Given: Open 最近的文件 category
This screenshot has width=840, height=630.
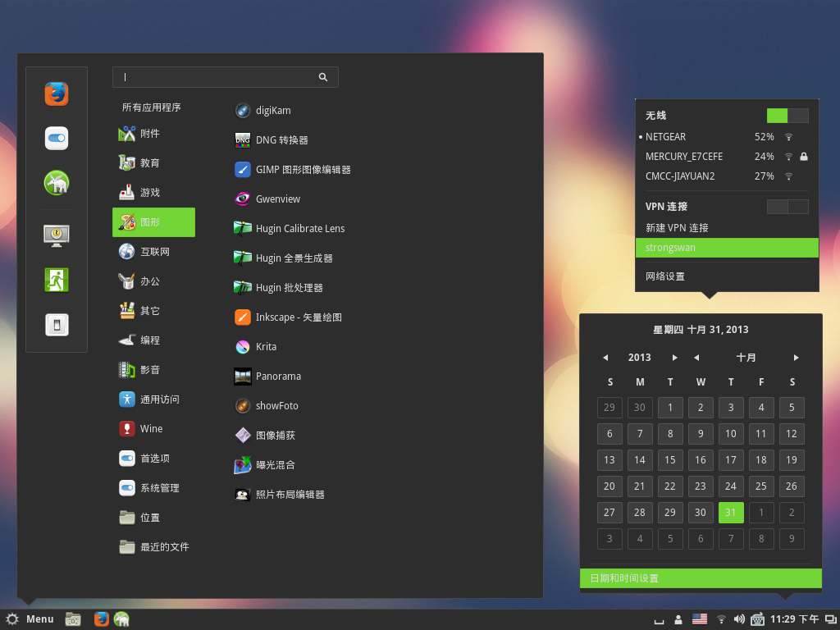Looking at the screenshot, I should click(153, 546).
